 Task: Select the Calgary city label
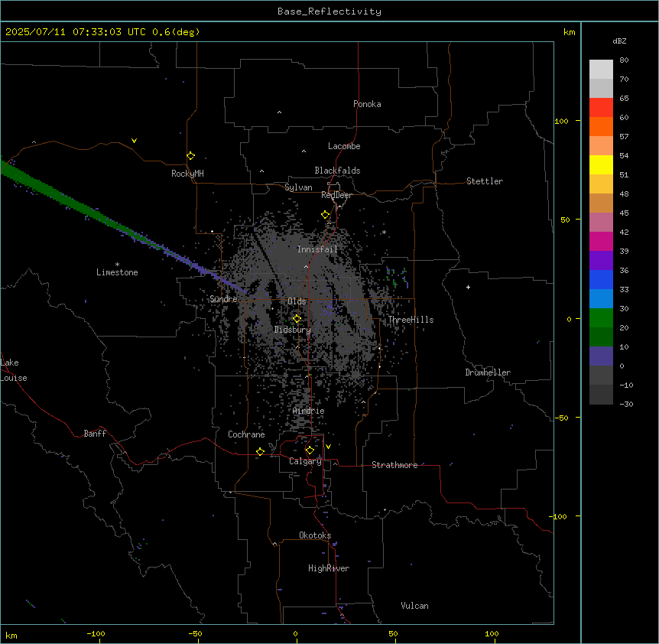click(x=305, y=461)
